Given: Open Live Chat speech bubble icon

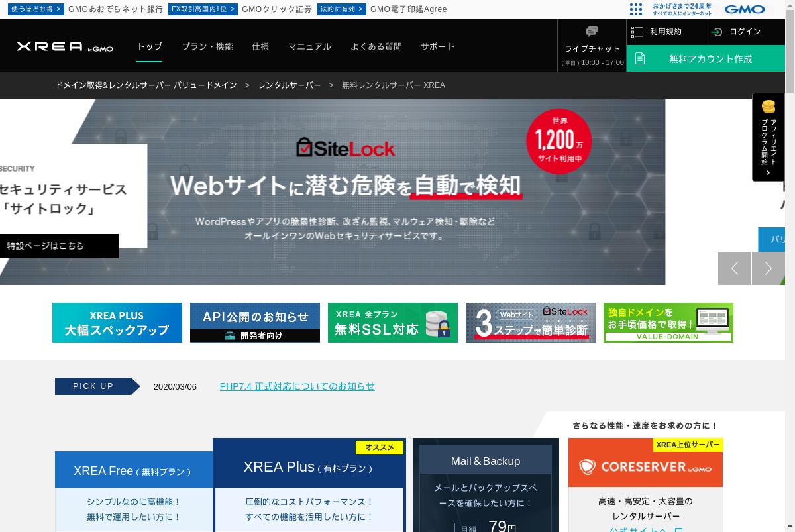Looking at the screenshot, I should tap(592, 31).
